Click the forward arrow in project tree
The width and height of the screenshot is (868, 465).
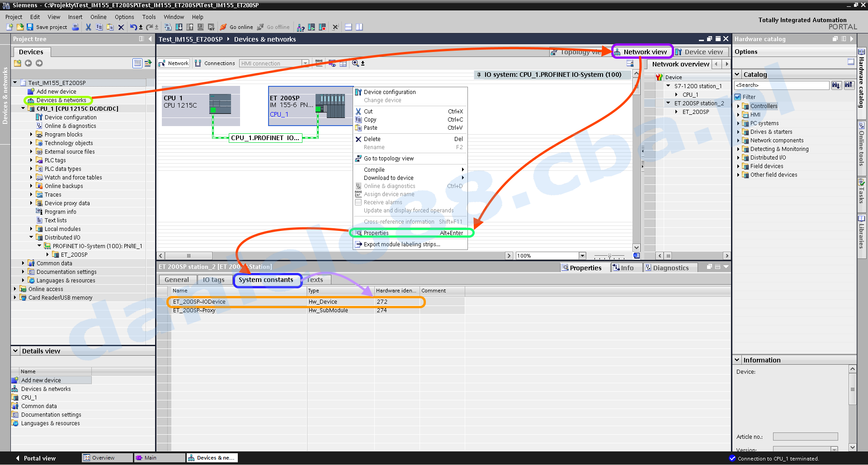(x=39, y=63)
